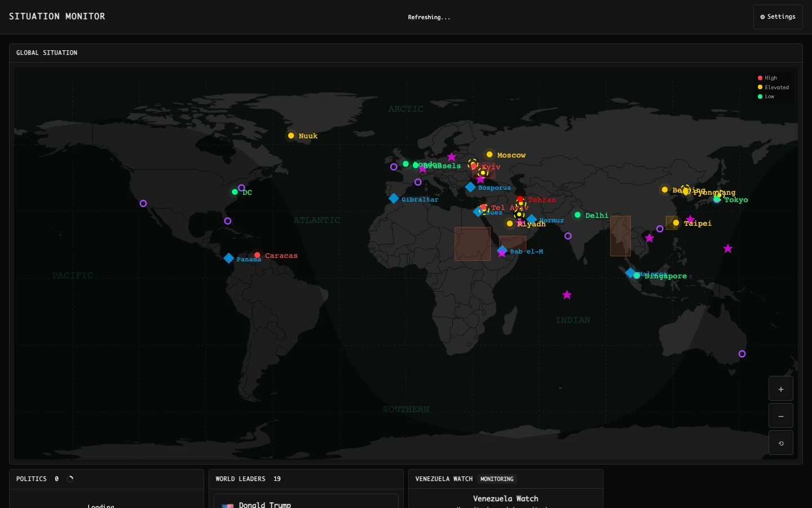The image size is (812, 508).
Task: Click the green Singapore marker dot
Action: pyautogui.click(x=637, y=275)
